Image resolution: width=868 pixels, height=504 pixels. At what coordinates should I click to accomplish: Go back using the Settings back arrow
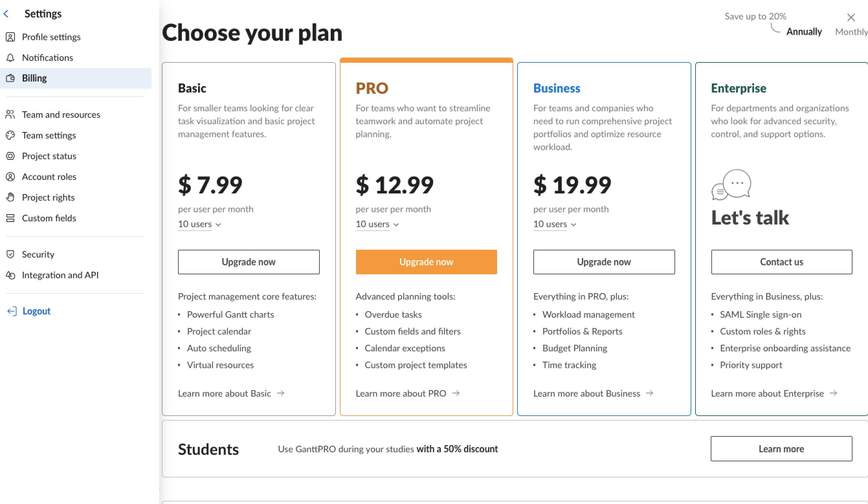coord(6,14)
